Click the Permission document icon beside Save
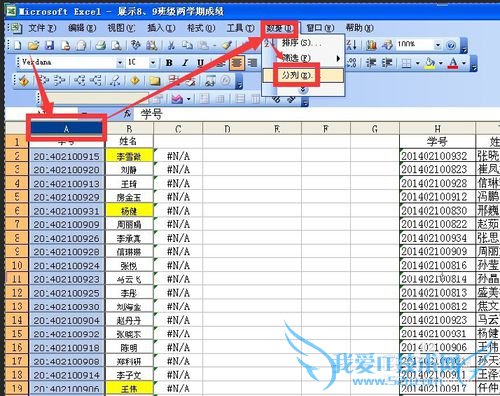This screenshot has width=500, height=396. (66, 45)
